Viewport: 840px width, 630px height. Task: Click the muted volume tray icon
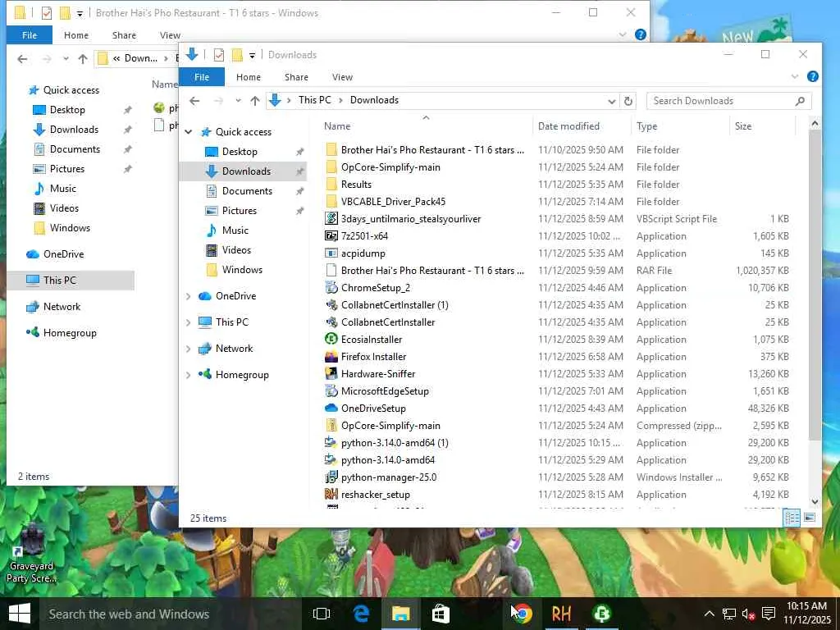point(748,614)
